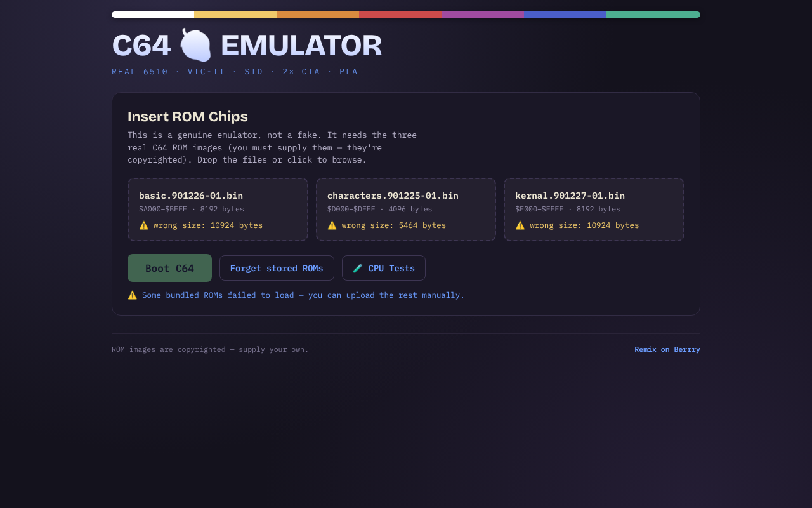The image size is (812, 508).
Task: Click the Insert ROM Chips heading
Action: (x=188, y=116)
